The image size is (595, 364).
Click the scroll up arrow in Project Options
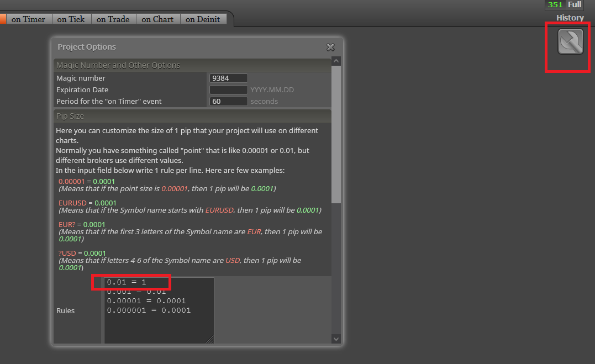(336, 61)
